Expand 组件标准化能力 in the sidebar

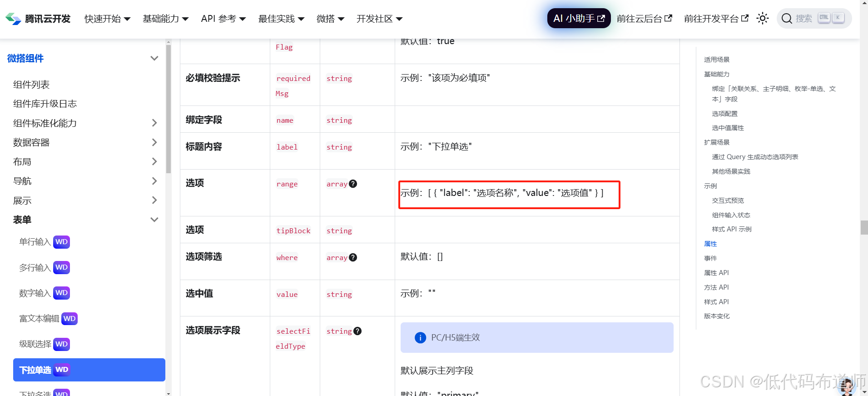154,123
